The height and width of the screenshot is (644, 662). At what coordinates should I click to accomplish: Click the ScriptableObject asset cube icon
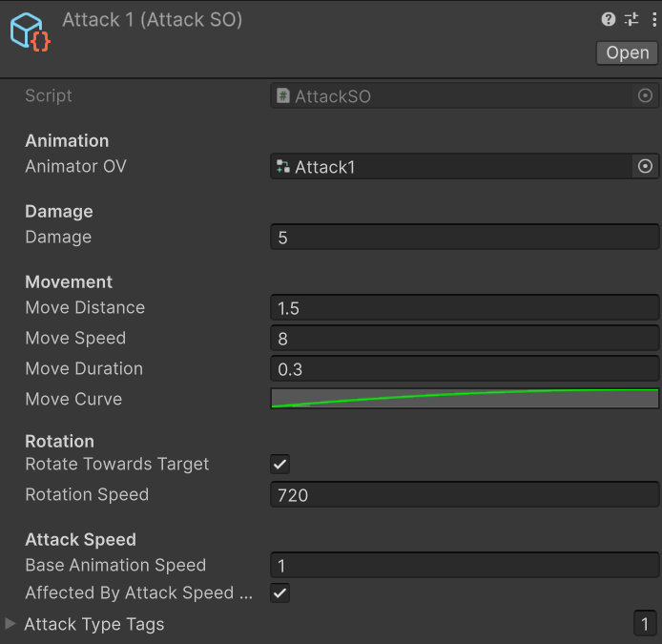[x=30, y=32]
